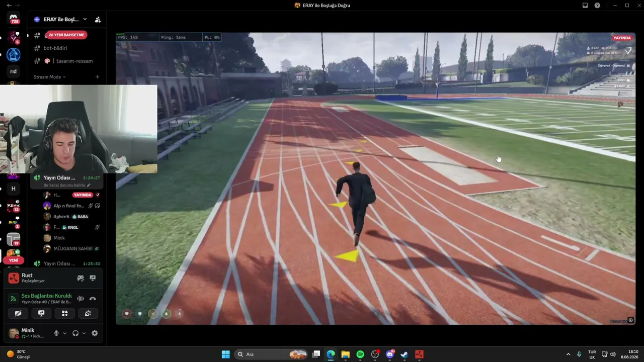
Task: Deafen audio with headphone icon
Action: (75, 333)
